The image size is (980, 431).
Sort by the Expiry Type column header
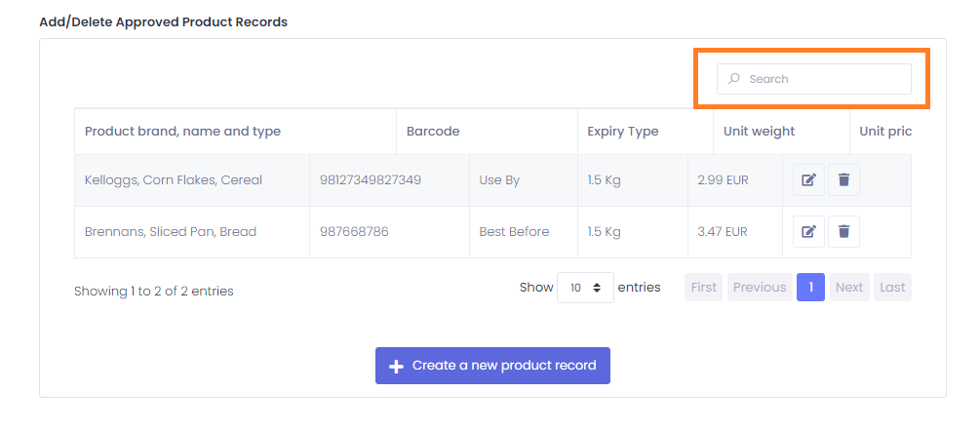tap(645, 132)
